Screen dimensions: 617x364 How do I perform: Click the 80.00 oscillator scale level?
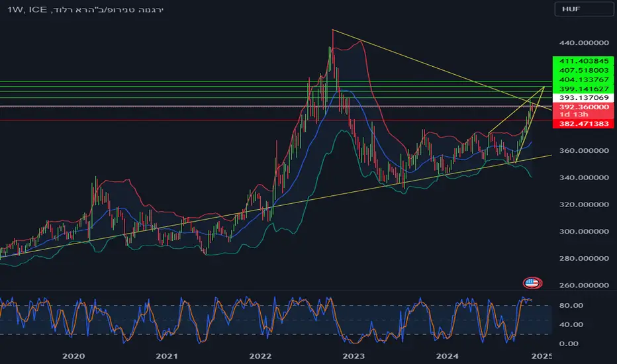point(571,305)
